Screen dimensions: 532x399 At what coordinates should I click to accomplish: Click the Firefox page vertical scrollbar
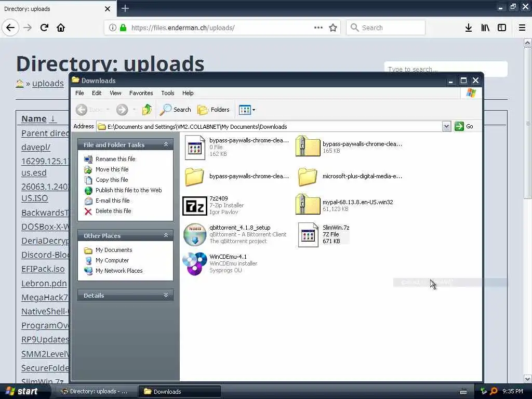coord(528,124)
